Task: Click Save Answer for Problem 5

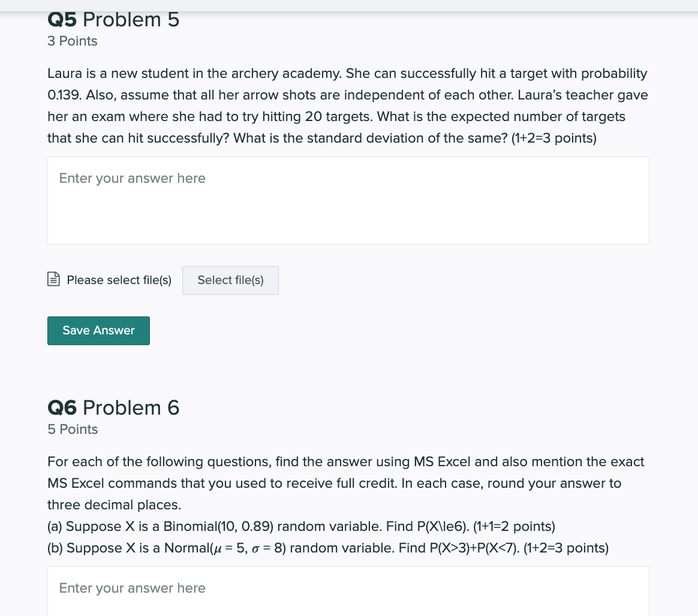Action: 98,330
